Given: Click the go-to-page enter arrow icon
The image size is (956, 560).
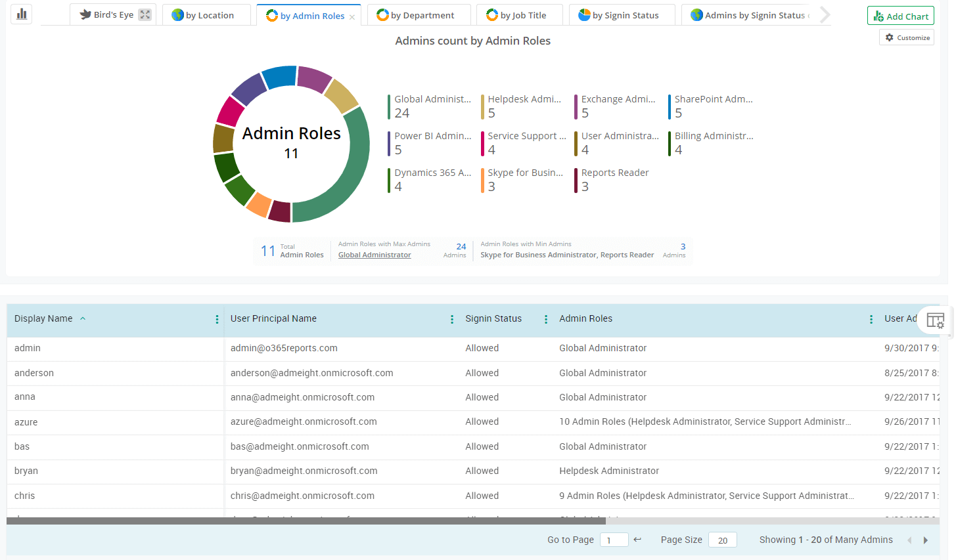Looking at the screenshot, I should [x=637, y=540].
